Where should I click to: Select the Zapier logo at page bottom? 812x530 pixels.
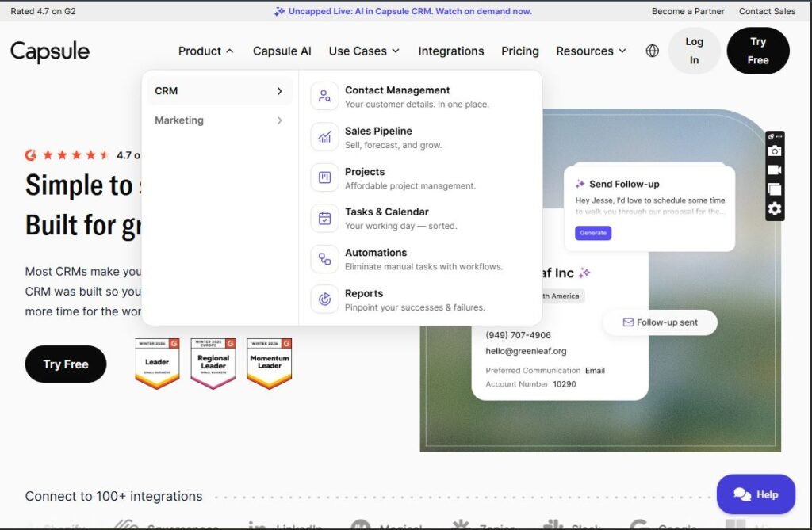458,524
